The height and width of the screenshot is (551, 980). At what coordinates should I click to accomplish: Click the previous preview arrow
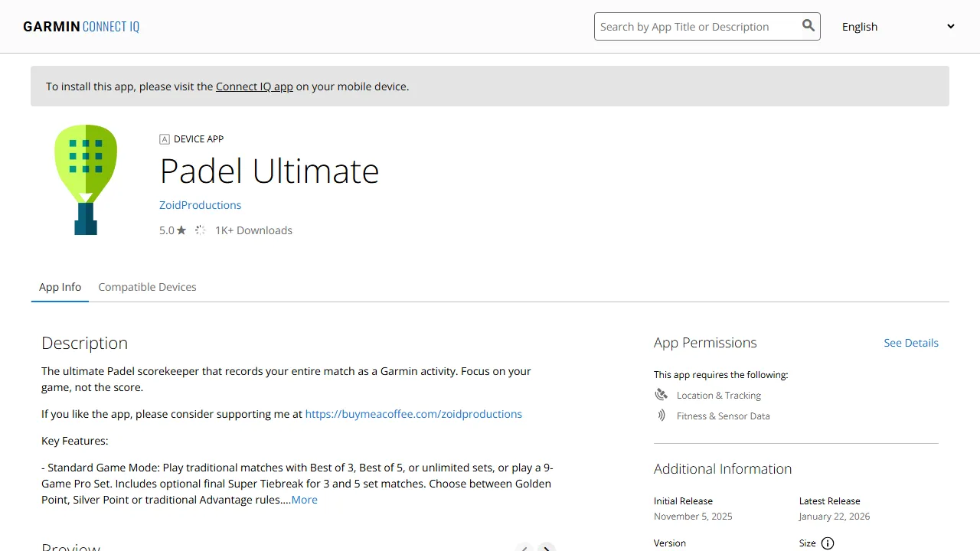524,547
